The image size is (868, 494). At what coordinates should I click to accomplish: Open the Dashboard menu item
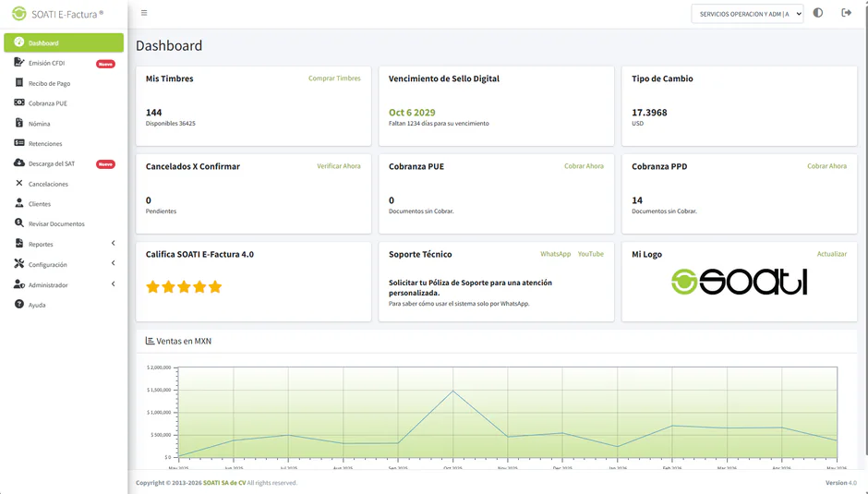click(64, 42)
